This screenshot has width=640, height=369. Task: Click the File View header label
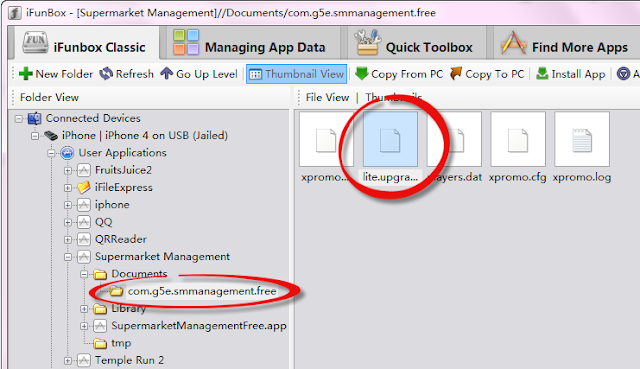tap(327, 98)
